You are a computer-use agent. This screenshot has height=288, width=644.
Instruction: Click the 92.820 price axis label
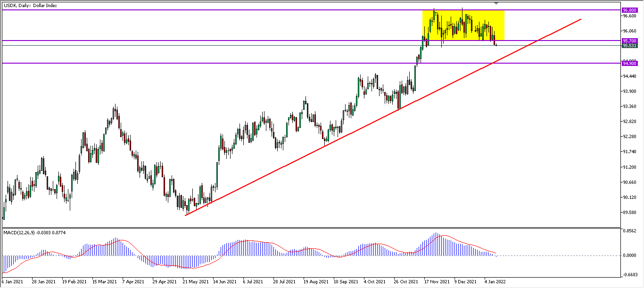(x=631, y=121)
